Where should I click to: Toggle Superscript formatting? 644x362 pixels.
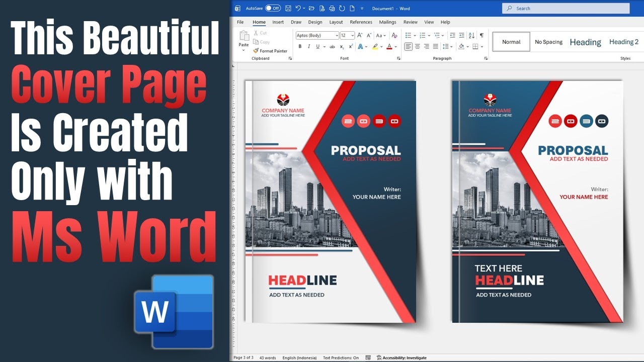tap(351, 46)
